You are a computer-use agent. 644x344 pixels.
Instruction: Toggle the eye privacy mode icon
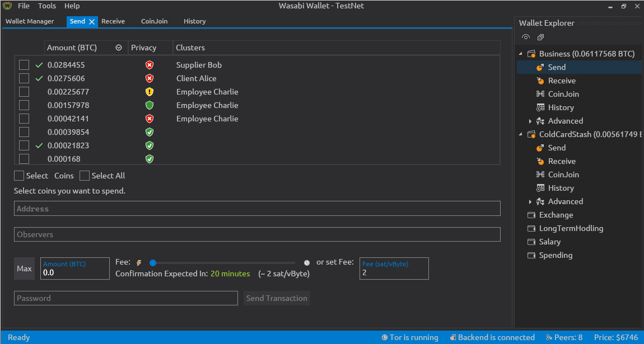point(526,37)
